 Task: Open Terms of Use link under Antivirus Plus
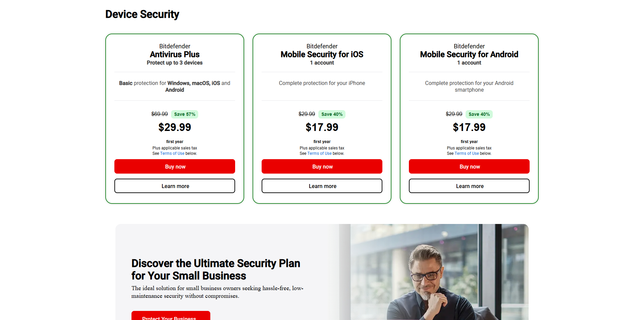[x=172, y=153]
